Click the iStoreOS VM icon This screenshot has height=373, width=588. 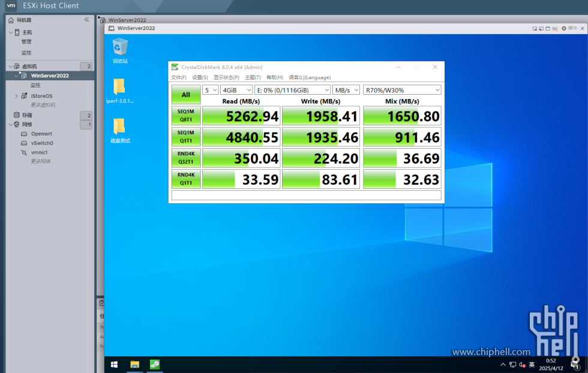click(24, 95)
